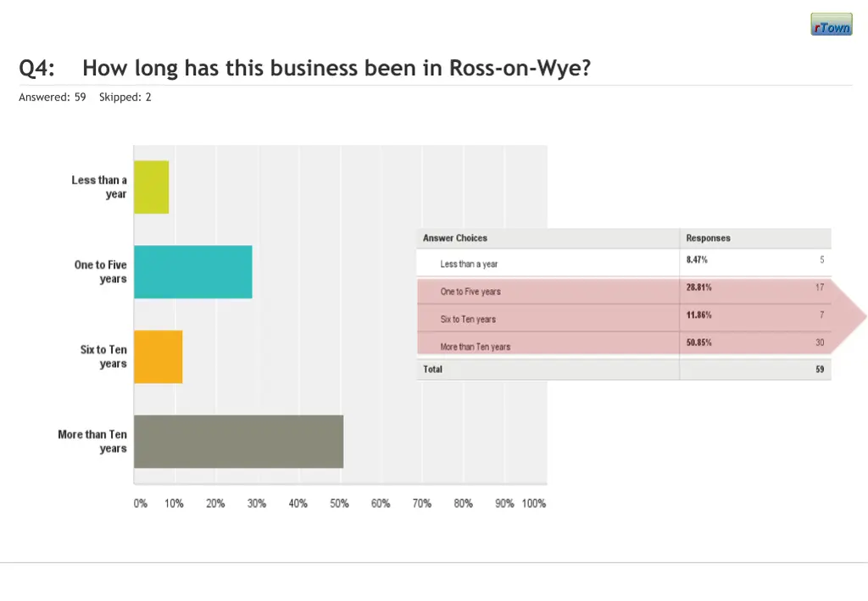Click the 'Skipped: 2' text

point(125,97)
